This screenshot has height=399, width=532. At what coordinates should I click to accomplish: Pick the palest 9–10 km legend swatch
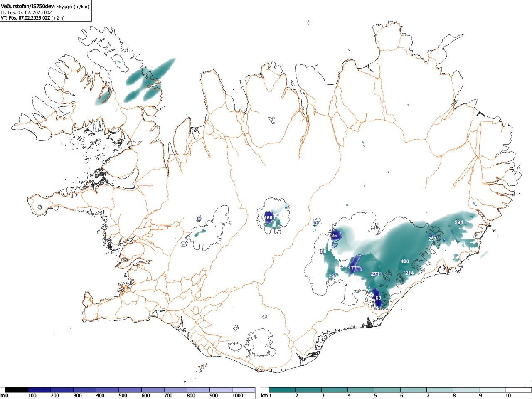pos(493,390)
